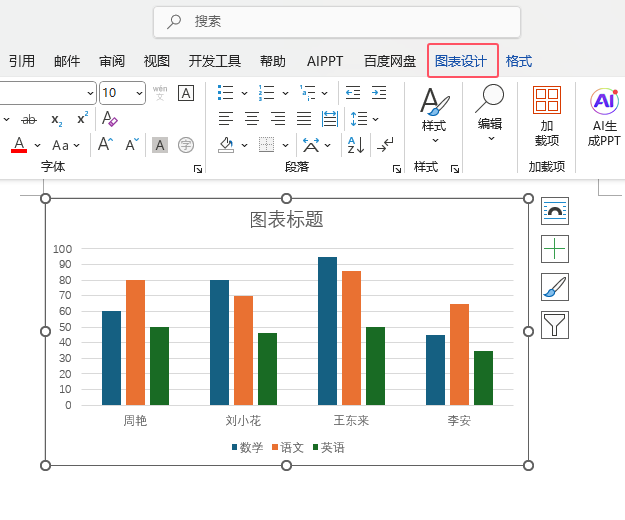The height and width of the screenshot is (520, 625).
Task: Expand numbering style dropdown
Action: click(285, 93)
